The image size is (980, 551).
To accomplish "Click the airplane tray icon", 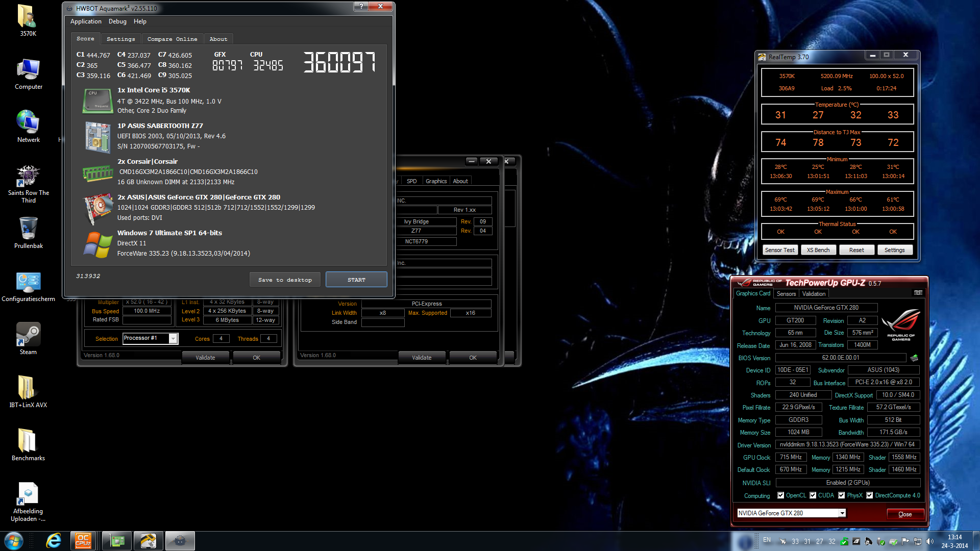I will [782, 541].
